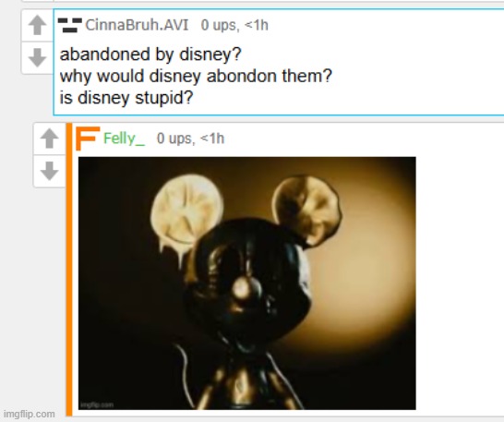Screen dimensions: 504x422
Task: Click the imgflip.com watermark at bottom left
Action: pos(30,414)
